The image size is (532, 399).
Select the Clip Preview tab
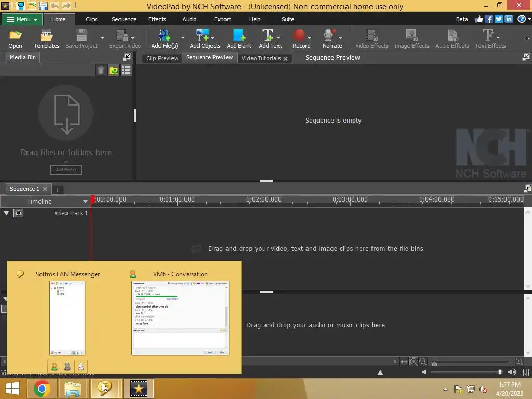(x=162, y=58)
